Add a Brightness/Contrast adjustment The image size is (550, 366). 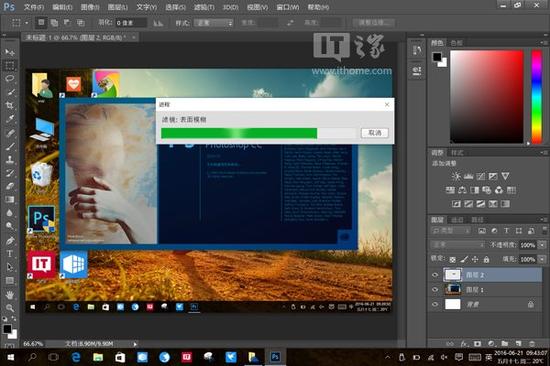[x=456, y=176]
